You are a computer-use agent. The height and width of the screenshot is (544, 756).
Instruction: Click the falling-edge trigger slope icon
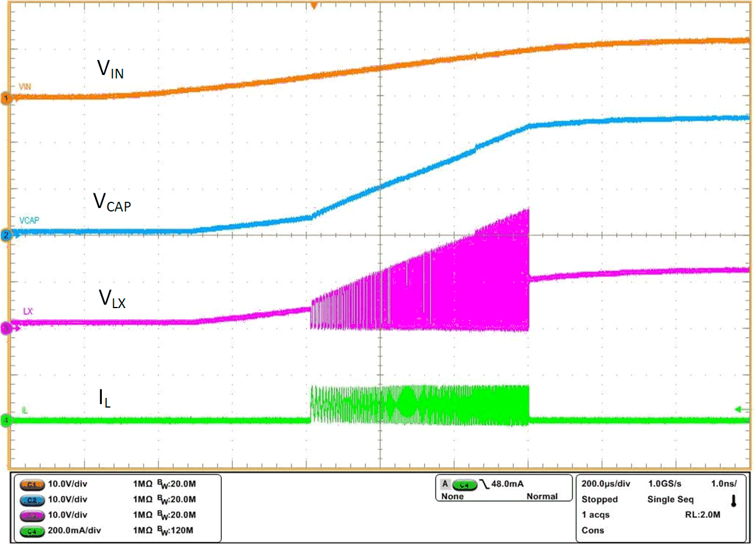pos(484,484)
